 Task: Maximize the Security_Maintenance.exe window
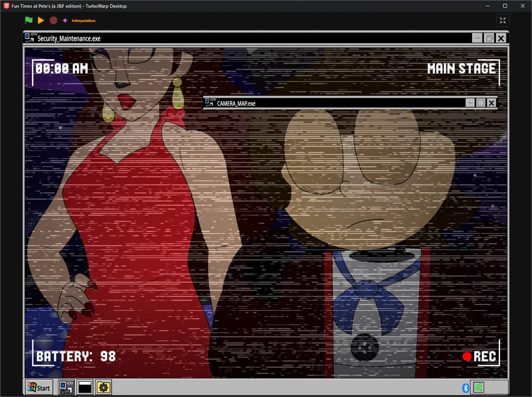489,38
